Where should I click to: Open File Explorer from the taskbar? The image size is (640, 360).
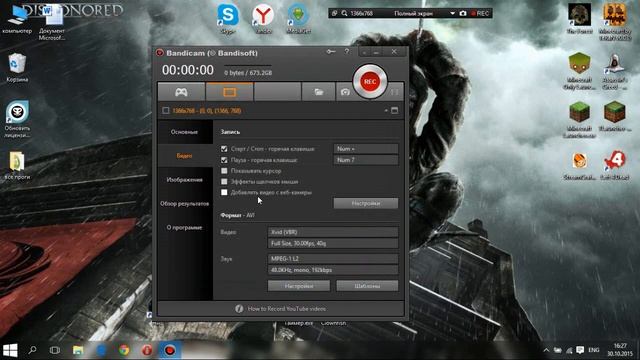pos(78,350)
